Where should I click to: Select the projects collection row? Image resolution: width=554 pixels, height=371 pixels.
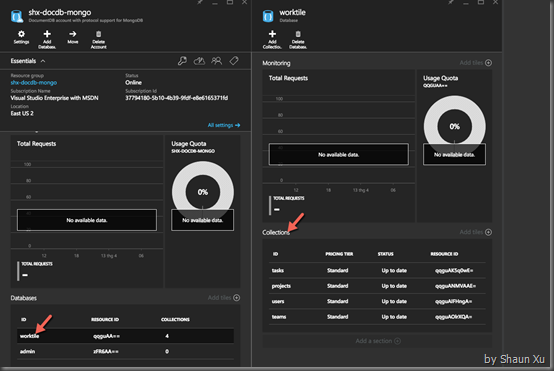[x=377, y=286]
